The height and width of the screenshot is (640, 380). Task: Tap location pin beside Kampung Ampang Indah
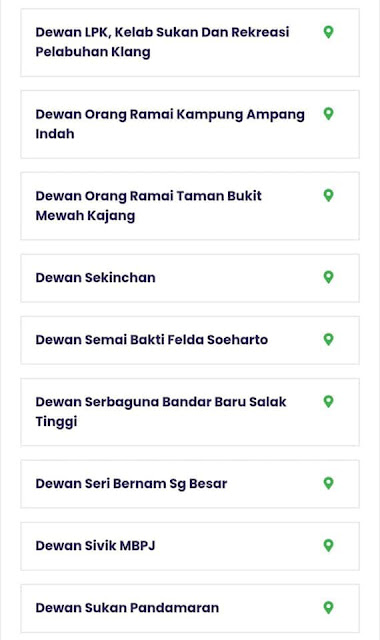point(328,113)
